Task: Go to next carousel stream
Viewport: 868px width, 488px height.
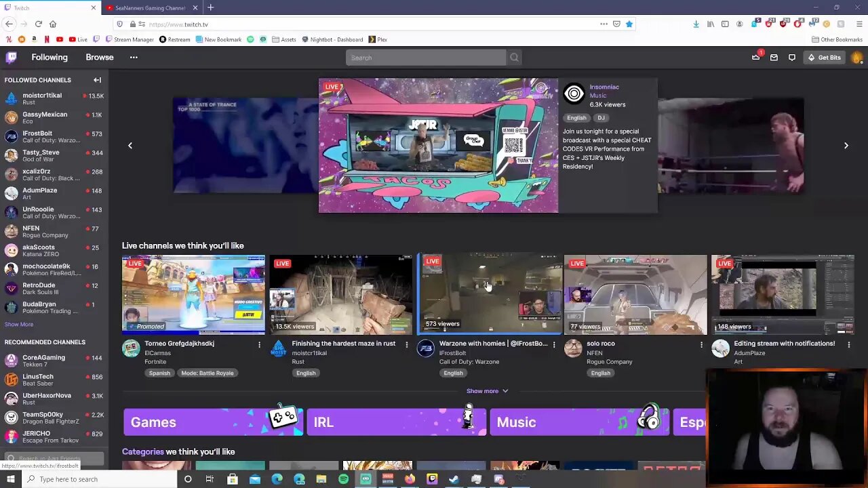Action: tap(846, 145)
